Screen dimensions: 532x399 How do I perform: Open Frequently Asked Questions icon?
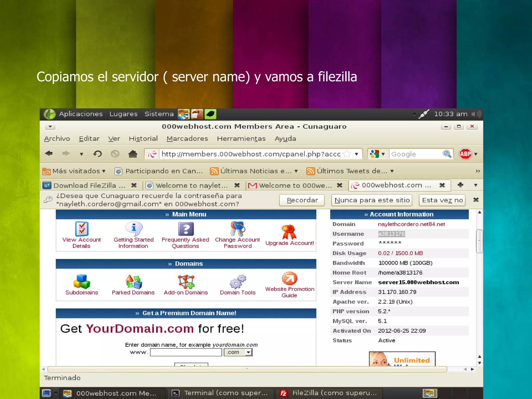point(186,229)
